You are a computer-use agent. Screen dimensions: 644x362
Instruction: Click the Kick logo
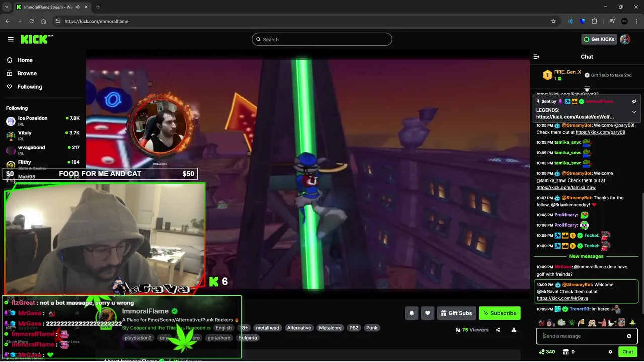(x=36, y=39)
